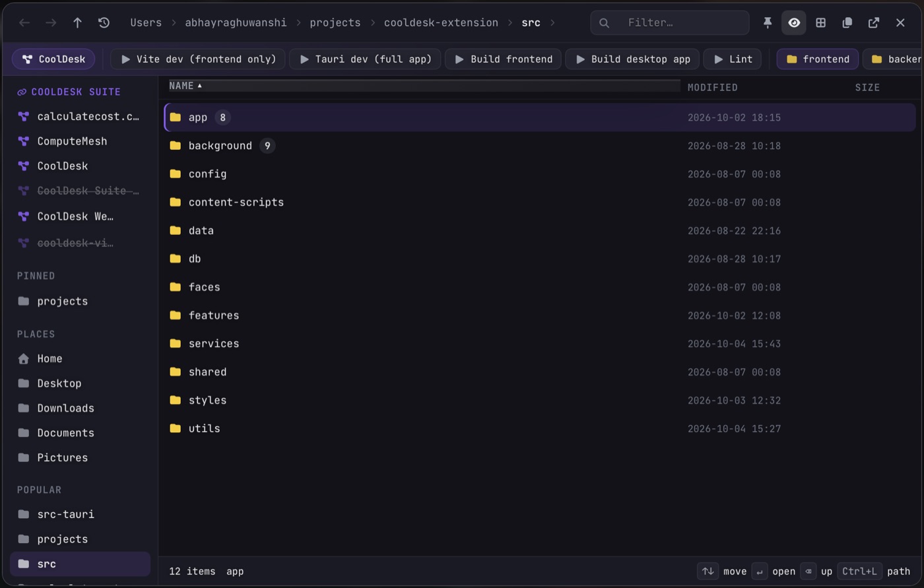Screen dimensions: 924x588
Task: Click the folder icon of the services row
Action: [175, 344]
